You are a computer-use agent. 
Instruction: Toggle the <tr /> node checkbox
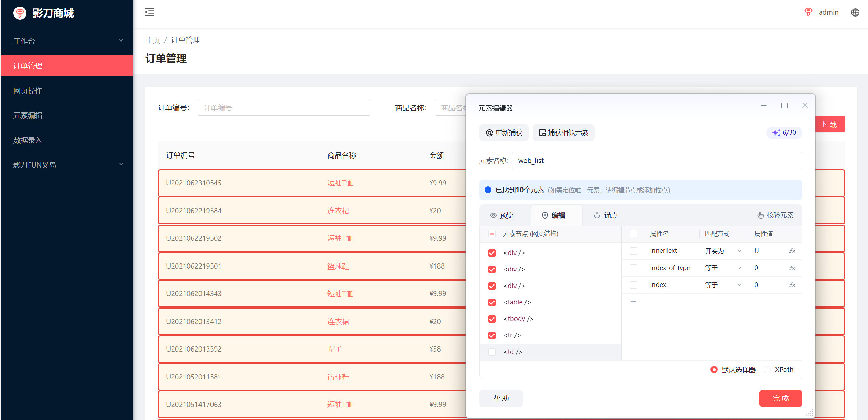coord(492,335)
